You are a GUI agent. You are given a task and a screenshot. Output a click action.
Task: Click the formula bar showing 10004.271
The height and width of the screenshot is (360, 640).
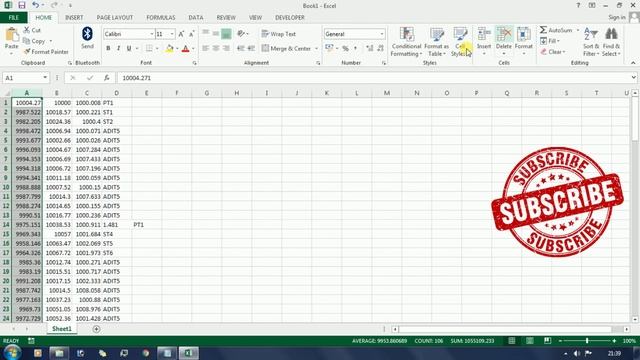point(373,78)
